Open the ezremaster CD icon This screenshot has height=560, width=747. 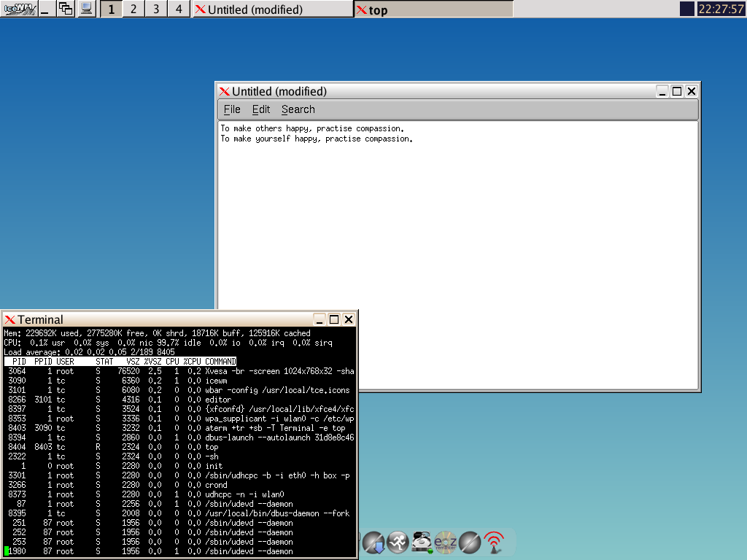click(446, 542)
